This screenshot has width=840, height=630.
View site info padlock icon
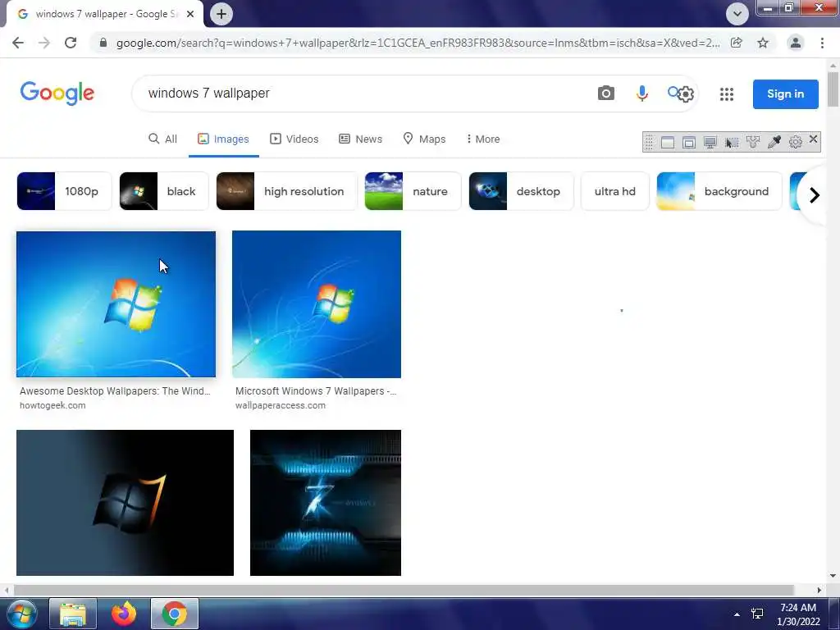tap(103, 43)
